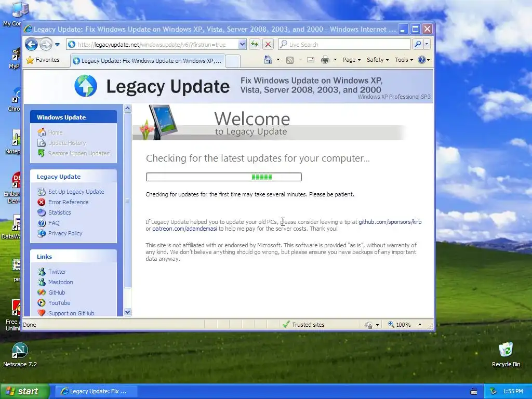Image resolution: width=532 pixels, height=399 pixels.
Task: Click the Set Up Legacy Update icon
Action: coord(42,192)
